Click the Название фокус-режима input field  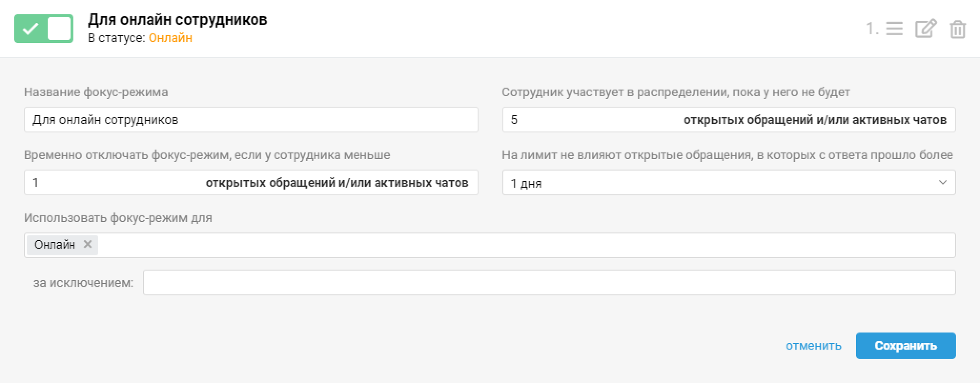tap(251, 120)
